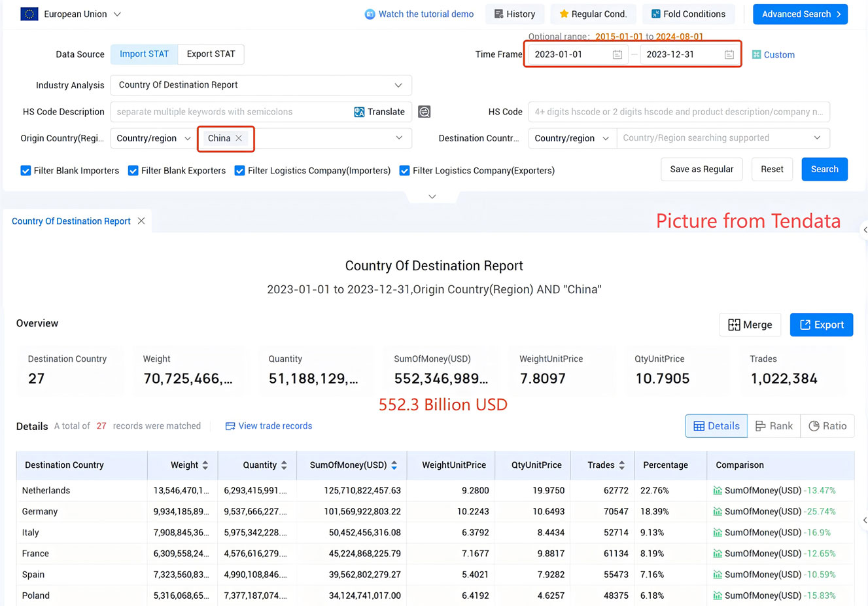The image size is (868, 606).
Task: Click the Custom time frame option
Action: (x=773, y=55)
